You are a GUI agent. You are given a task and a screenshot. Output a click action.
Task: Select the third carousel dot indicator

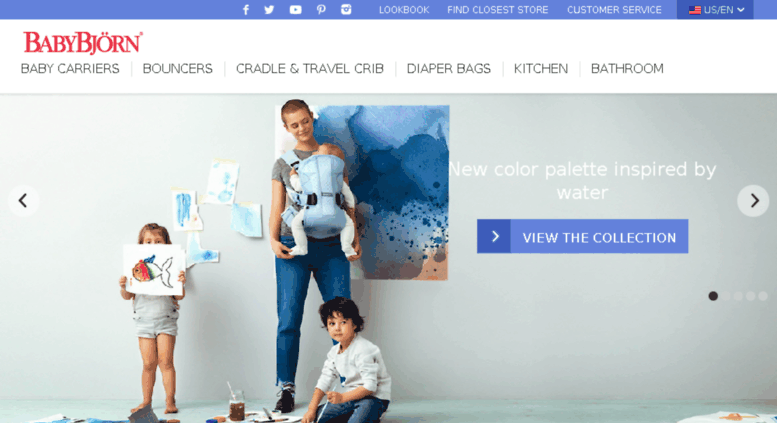(x=738, y=296)
